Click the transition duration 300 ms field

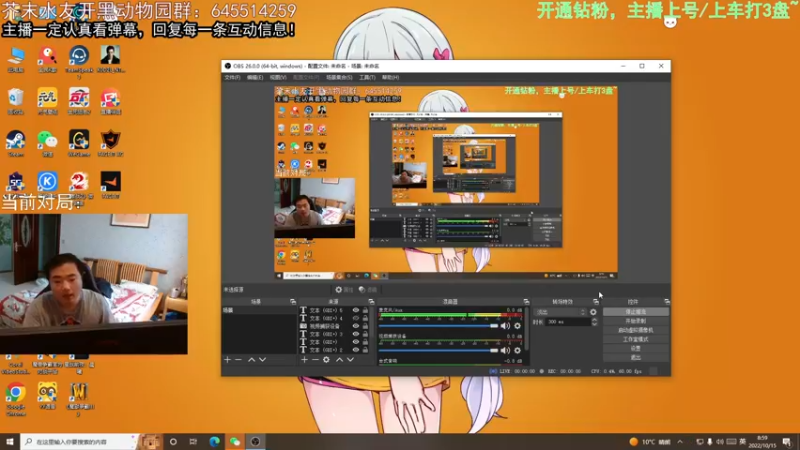[x=567, y=322]
